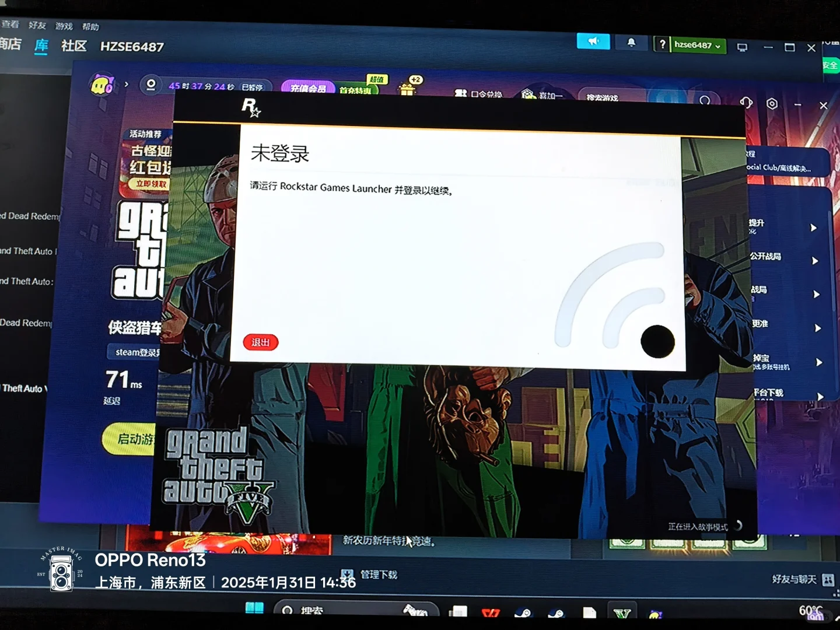The height and width of the screenshot is (630, 840).
Task: Click the 已暂停 status text
Action: point(252,87)
